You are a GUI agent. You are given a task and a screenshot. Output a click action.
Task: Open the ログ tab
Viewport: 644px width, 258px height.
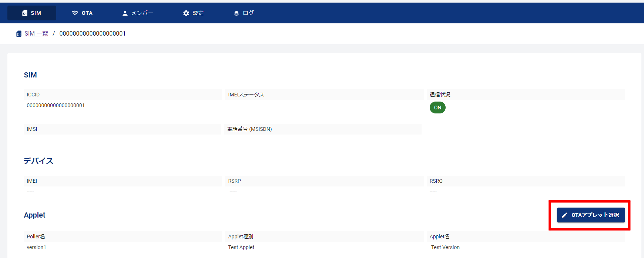[244, 13]
